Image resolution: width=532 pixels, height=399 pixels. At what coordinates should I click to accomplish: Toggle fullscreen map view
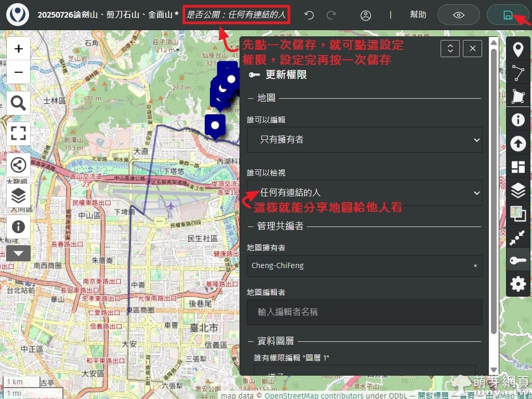point(18,133)
